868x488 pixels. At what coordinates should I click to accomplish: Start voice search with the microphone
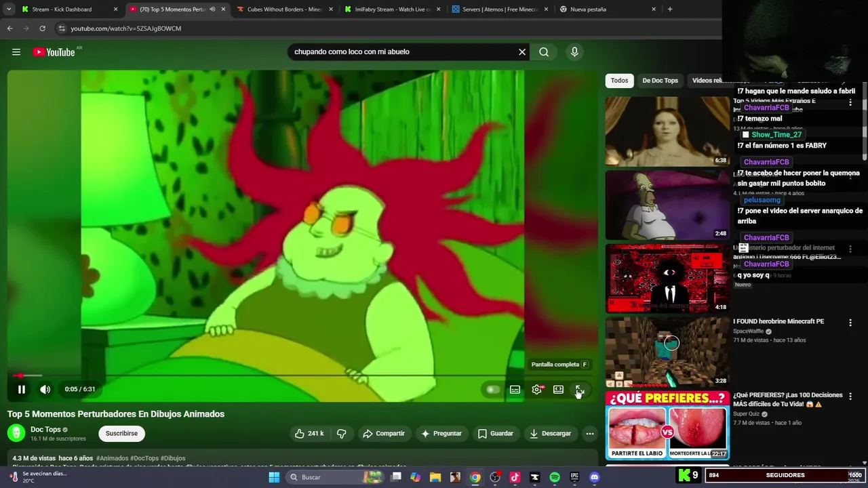coord(574,52)
